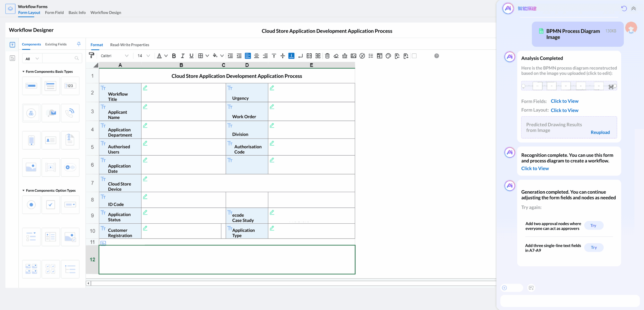The width and height of the screenshot is (644, 310).
Task: Click the theme palette icon
Action: tap(388, 56)
